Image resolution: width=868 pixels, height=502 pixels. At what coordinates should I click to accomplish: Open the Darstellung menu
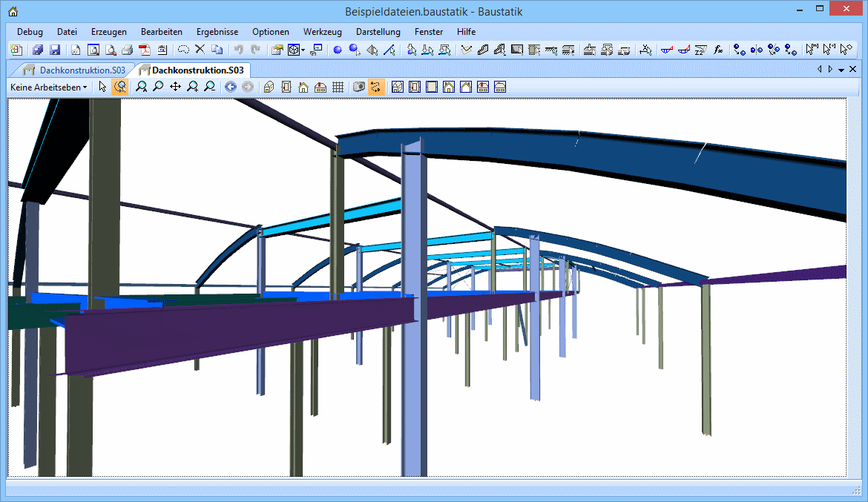tap(378, 32)
